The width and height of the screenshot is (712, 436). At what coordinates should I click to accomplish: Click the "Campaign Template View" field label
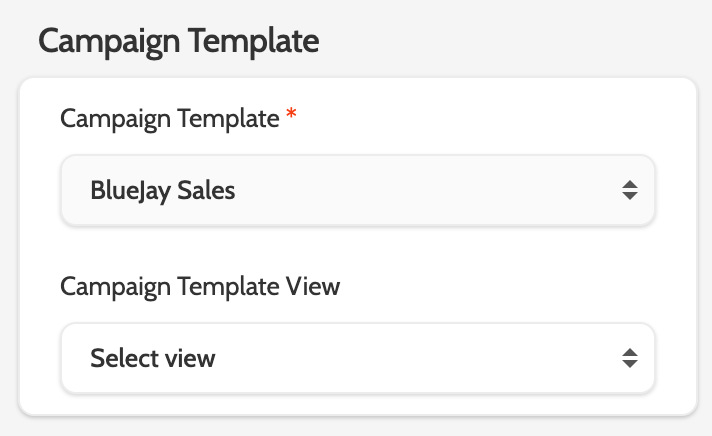click(200, 287)
